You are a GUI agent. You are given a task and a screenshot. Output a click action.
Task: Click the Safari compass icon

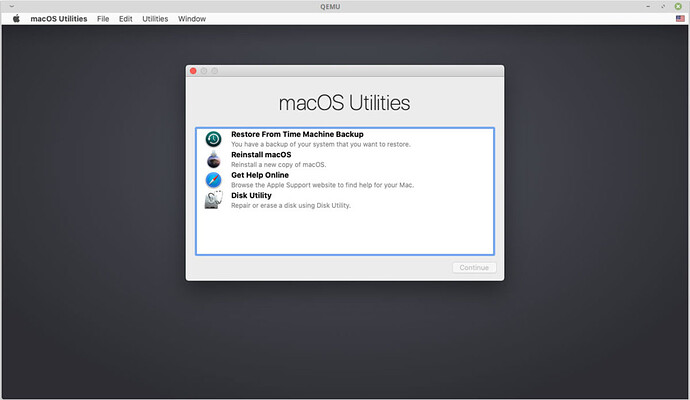click(x=213, y=180)
